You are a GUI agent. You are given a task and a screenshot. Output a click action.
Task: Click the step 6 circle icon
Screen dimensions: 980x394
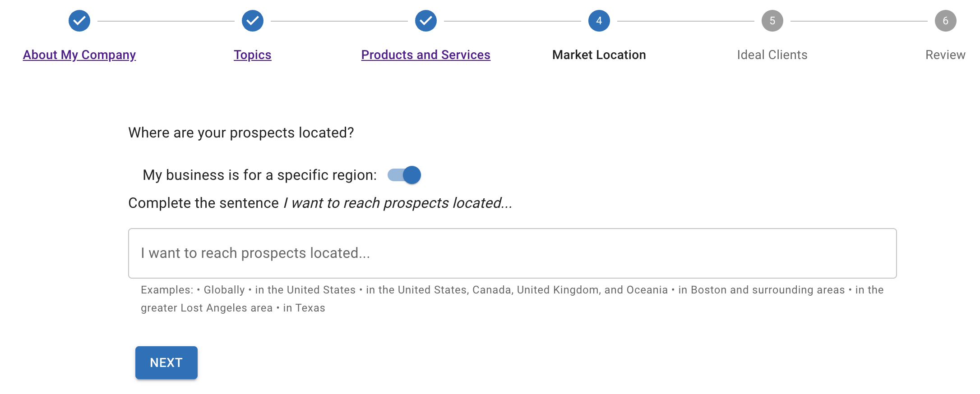[945, 21]
